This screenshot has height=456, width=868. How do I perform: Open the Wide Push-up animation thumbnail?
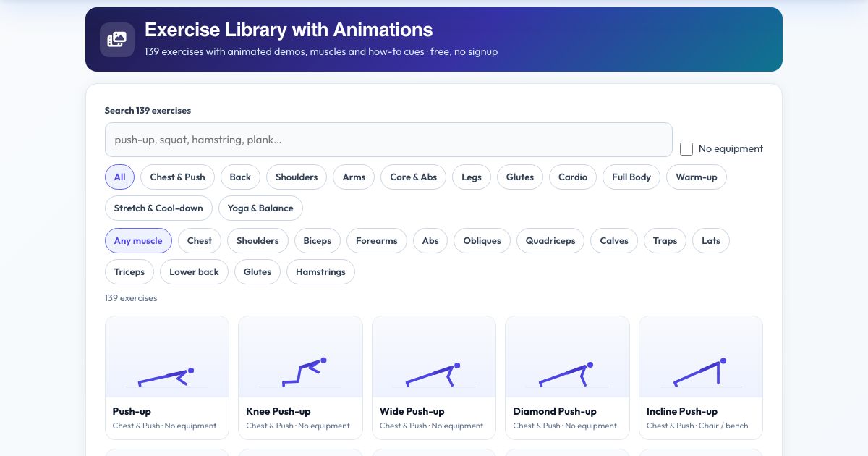click(x=434, y=357)
